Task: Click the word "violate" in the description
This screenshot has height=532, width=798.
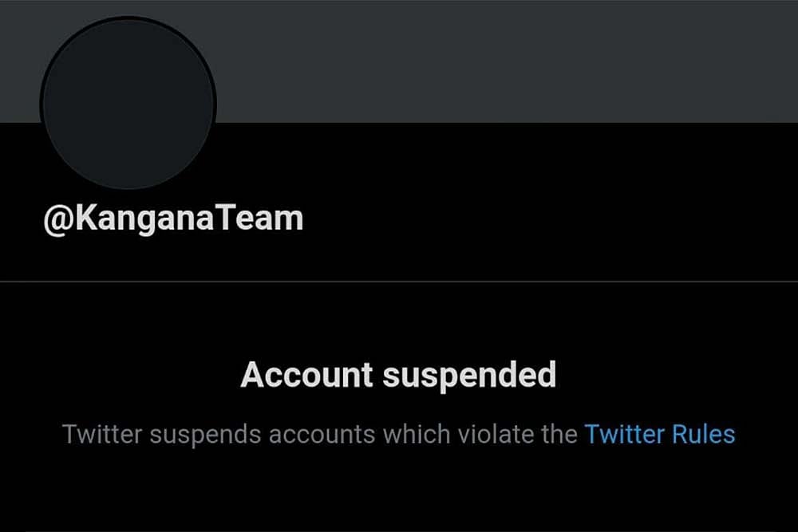Action: (x=496, y=435)
